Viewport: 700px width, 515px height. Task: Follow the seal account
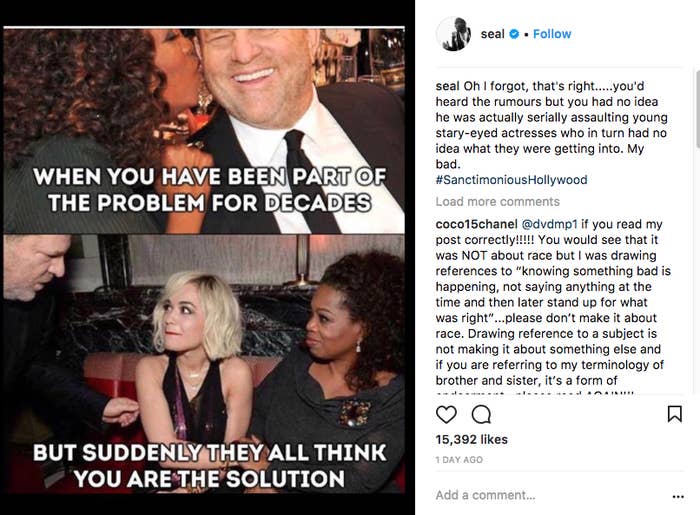[x=552, y=34]
